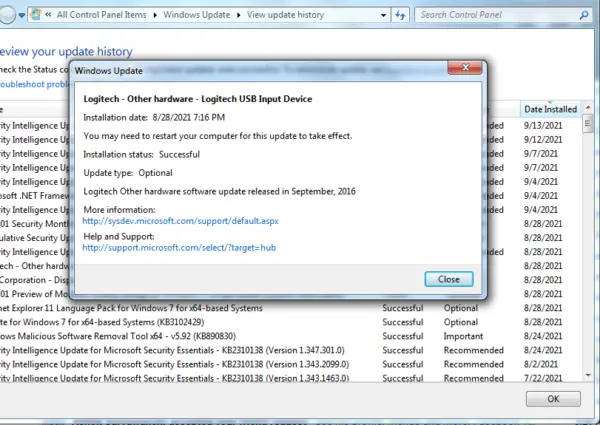Click the Installation date 8/28/2021 7:16 PM text

154,117
